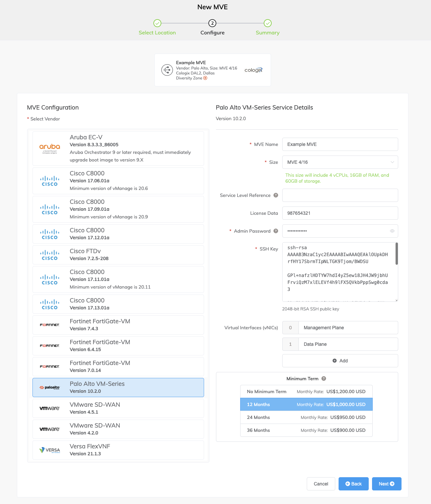Click the MVE Name input field
Image resolution: width=431 pixels, height=504 pixels.
[340, 144]
